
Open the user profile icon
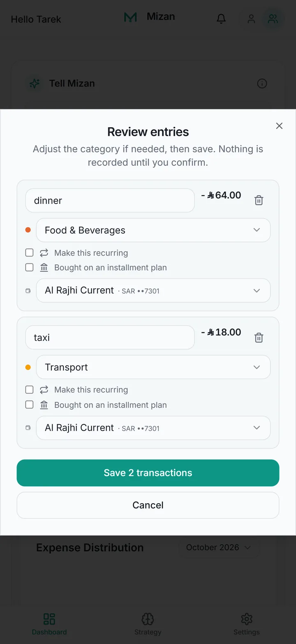point(251,19)
